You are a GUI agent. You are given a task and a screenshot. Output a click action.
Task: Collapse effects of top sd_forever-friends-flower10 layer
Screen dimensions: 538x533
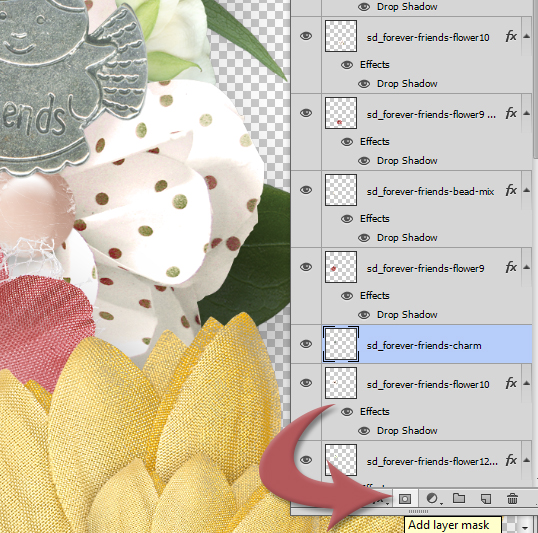527,36
